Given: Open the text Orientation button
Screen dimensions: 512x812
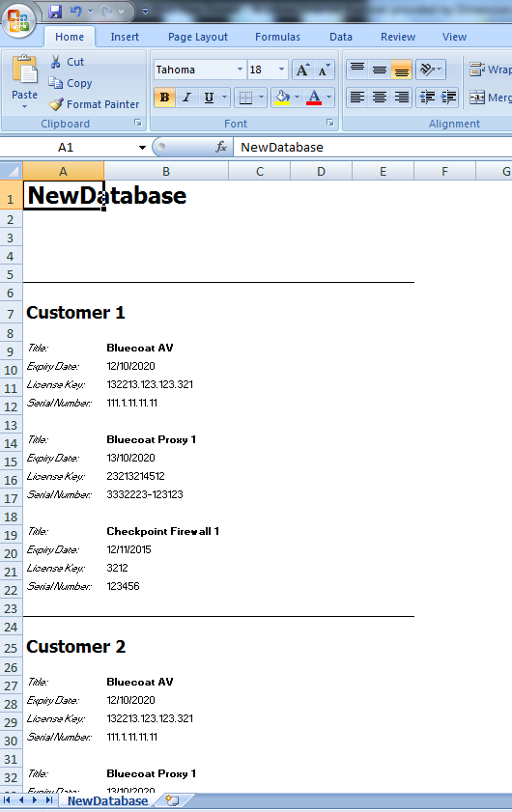Looking at the screenshot, I should (431, 70).
